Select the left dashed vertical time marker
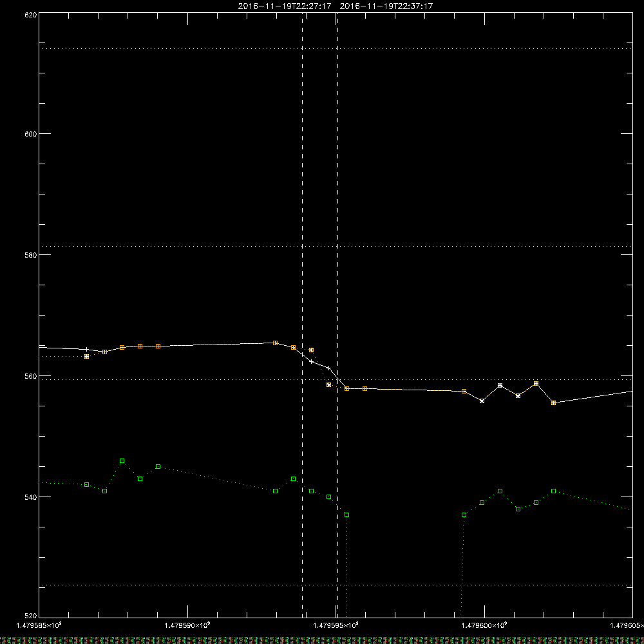 pyautogui.click(x=302, y=315)
